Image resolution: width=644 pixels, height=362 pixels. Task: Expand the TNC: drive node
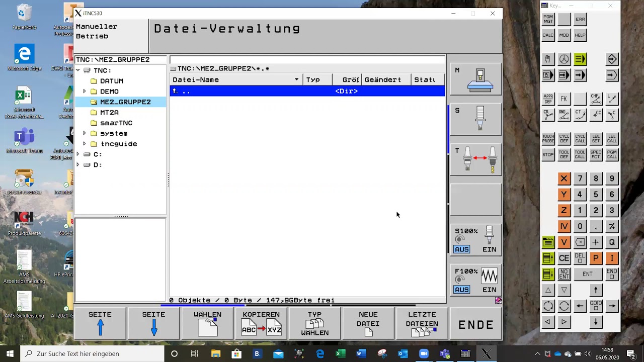(78, 70)
